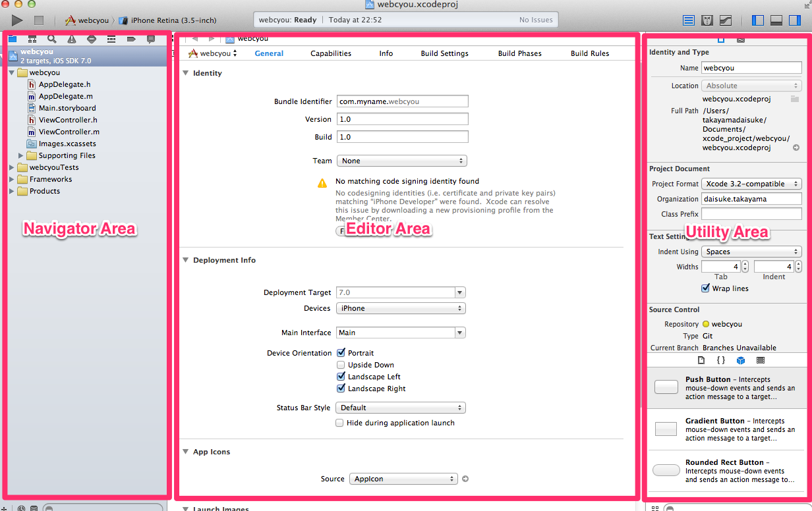The height and width of the screenshot is (511, 812).
Task: Expand the Frameworks group
Action: tap(12, 179)
